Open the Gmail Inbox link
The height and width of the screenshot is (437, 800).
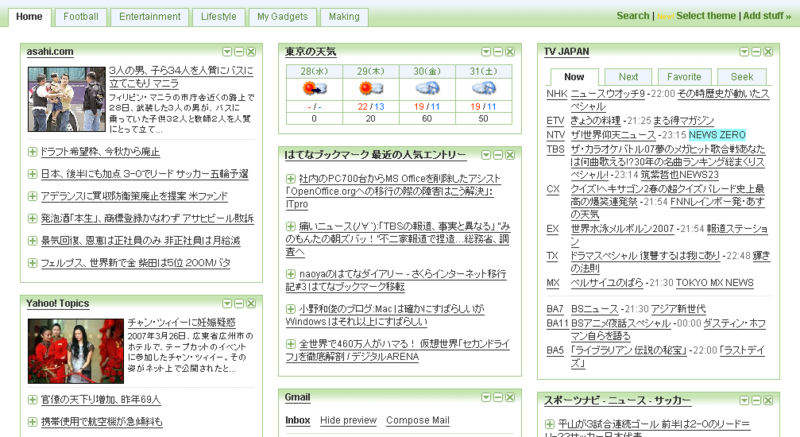(x=297, y=420)
